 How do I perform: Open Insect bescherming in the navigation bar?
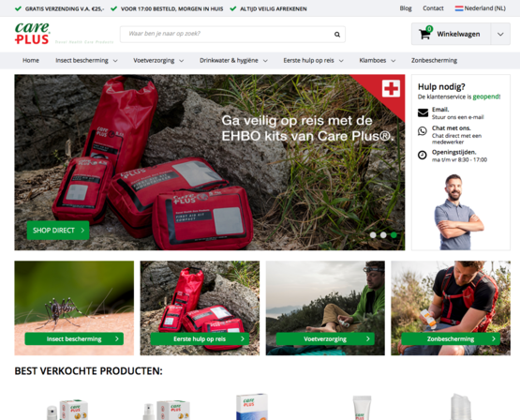tap(82, 60)
